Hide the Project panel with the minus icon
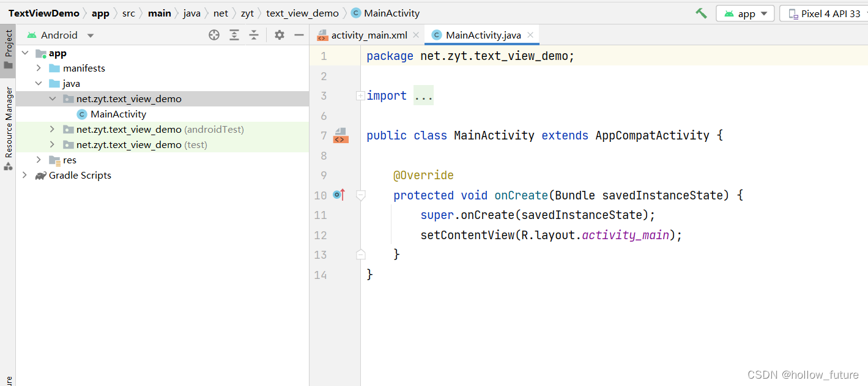Screen dimensions: 868x386 click(x=299, y=35)
